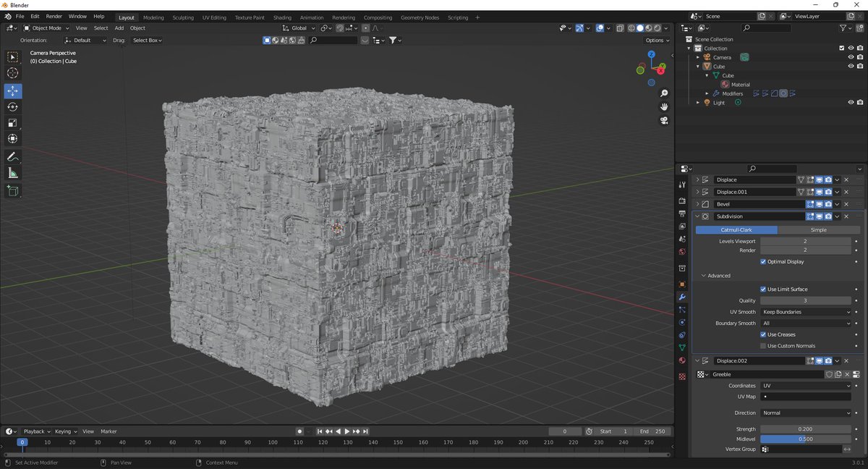Open the Boundary Smooth All dropdown
The height and width of the screenshot is (469, 868).
[x=806, y=324]
